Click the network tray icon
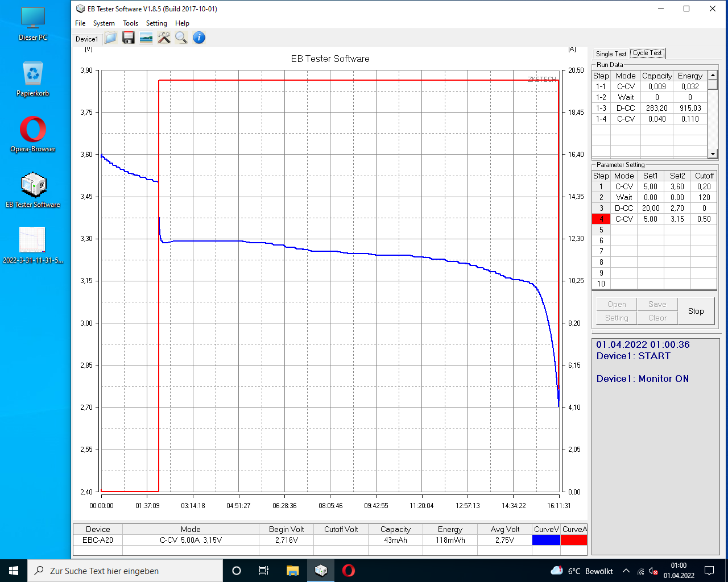This screenshot has height=582, width=728. pos(640,571)
